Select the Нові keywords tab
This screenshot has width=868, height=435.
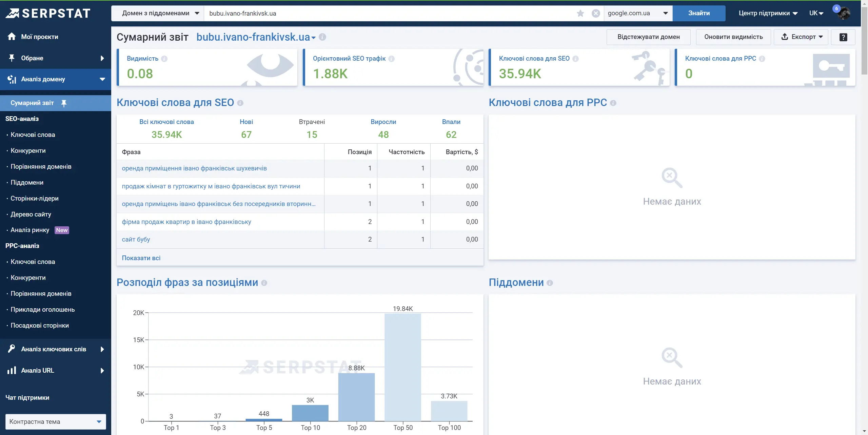point(246,129)
